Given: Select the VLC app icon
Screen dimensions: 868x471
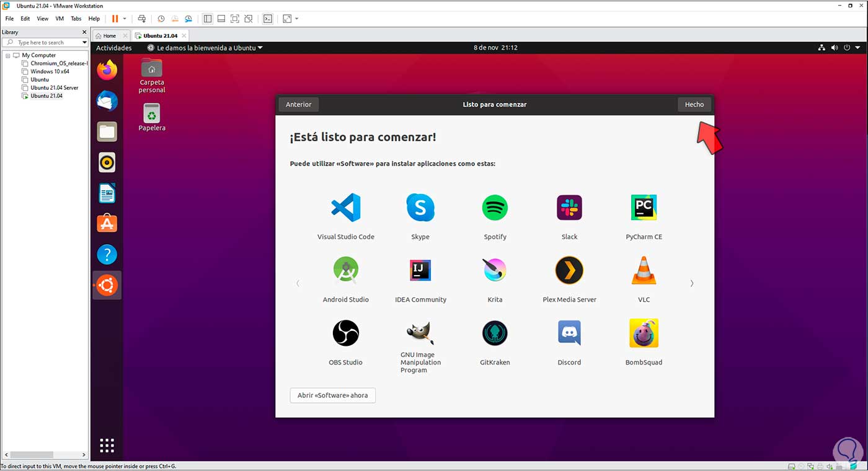Looking at the screenshot, I should pos(644,270).
